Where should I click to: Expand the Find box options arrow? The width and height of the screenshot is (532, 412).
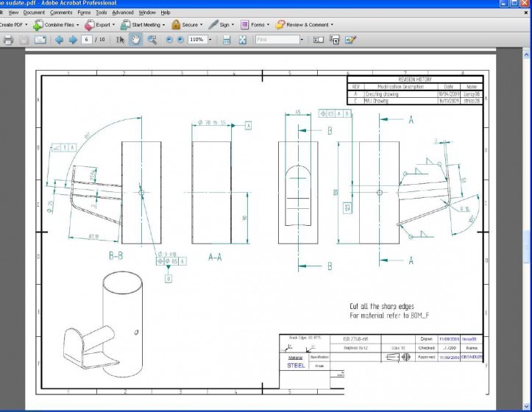point(302,40)
